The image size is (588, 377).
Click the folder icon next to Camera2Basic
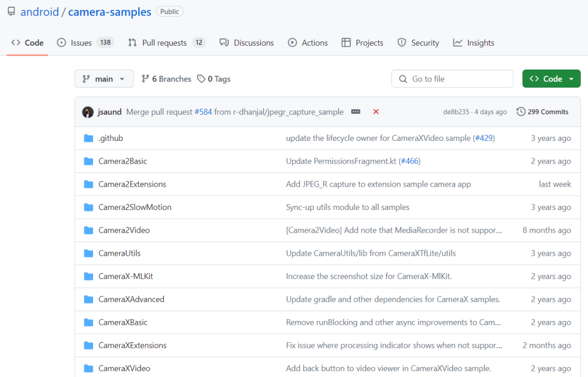tap(89, 161)
